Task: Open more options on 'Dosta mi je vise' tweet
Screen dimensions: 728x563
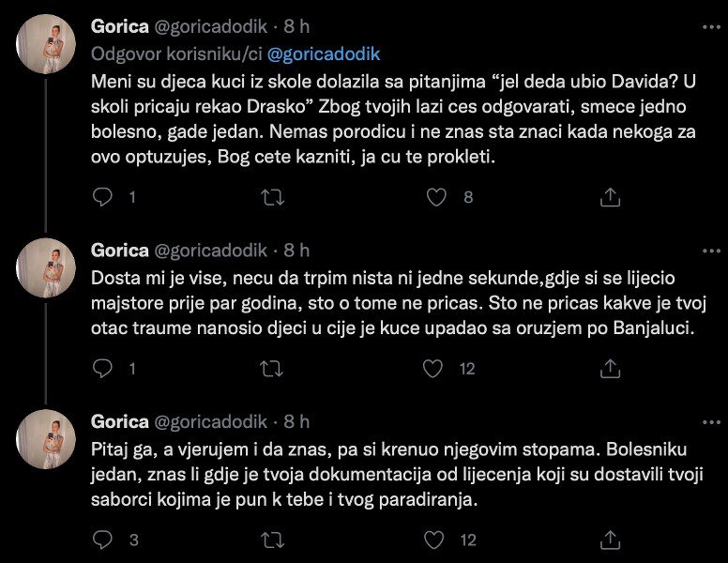Action: [705, 250]
